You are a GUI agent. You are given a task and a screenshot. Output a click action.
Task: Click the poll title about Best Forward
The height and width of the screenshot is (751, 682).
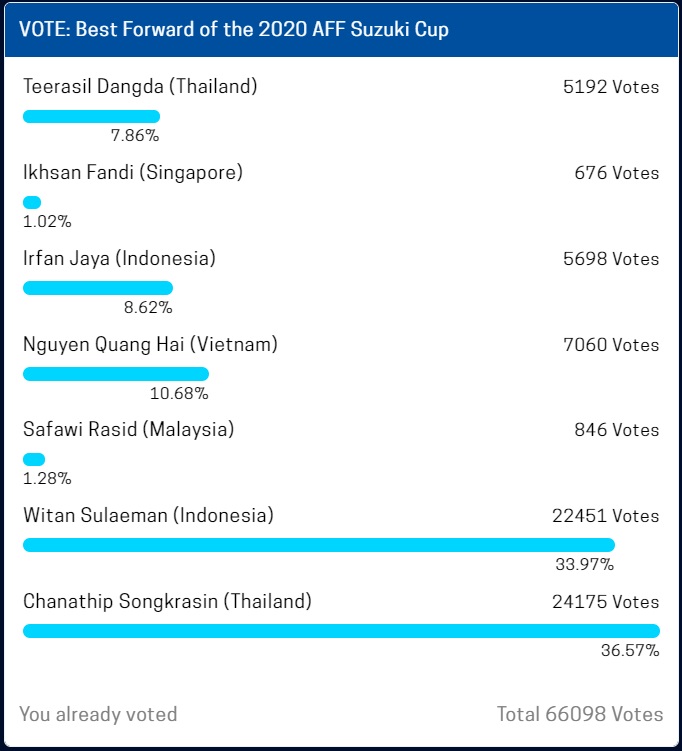(234, 29)
